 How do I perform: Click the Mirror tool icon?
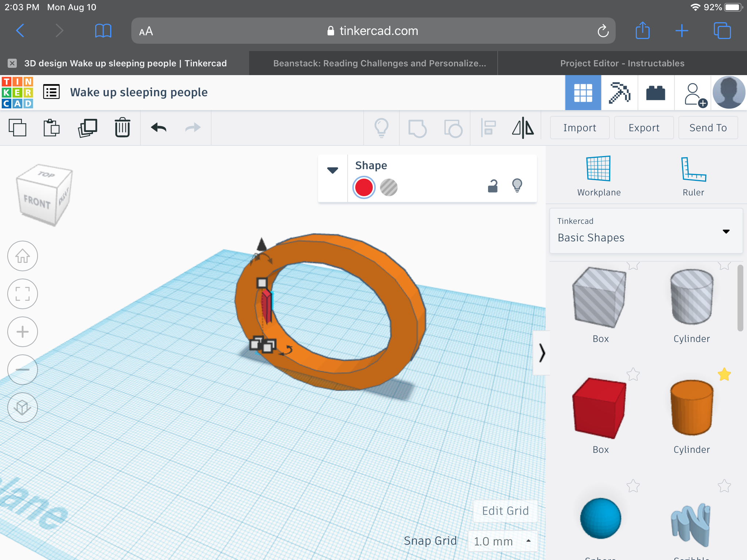click(x=523, y=128)
